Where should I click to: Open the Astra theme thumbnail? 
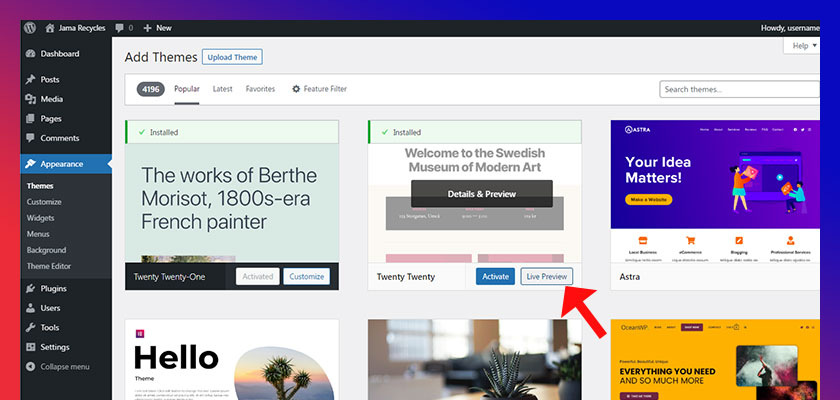tap(715, 191)
